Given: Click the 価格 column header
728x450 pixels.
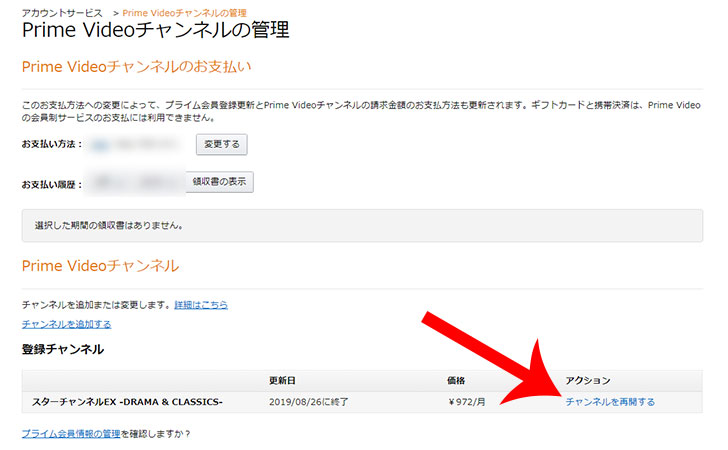Looking at the screenshot, I should (x=455, y=380).
